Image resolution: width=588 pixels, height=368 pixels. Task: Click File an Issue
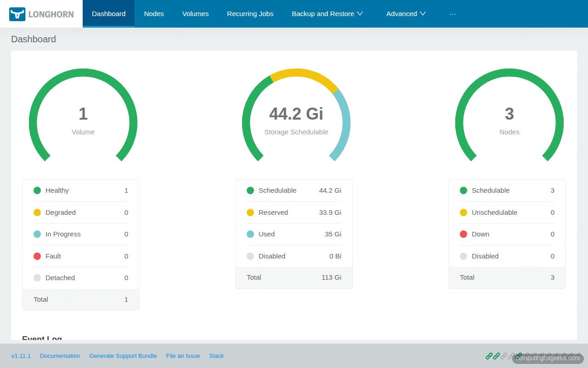click(183, 356)
